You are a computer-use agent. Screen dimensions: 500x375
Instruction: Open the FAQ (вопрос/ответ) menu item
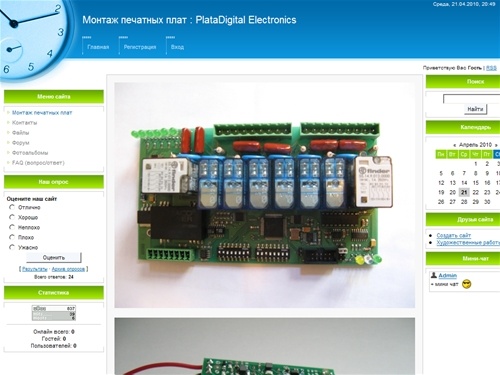(x=38, y=163)
